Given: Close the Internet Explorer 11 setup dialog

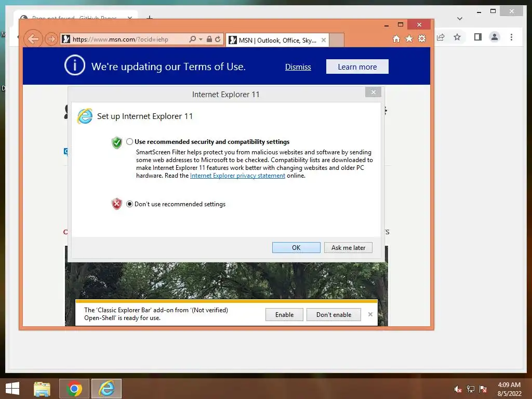Looking at the screenshot, I should 373,92.
